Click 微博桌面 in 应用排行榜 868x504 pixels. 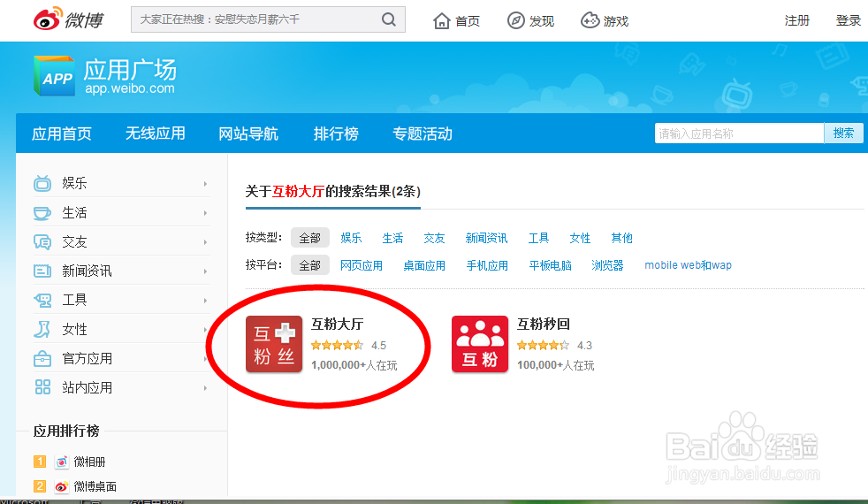point(95,486)
